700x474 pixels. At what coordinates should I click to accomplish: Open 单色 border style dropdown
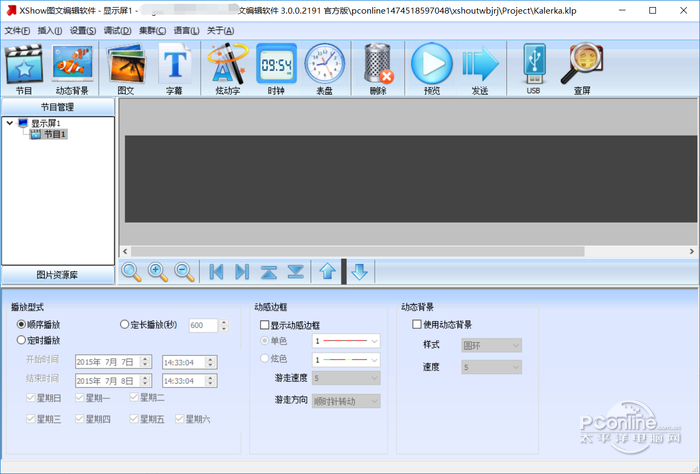[x=346, y=341]
